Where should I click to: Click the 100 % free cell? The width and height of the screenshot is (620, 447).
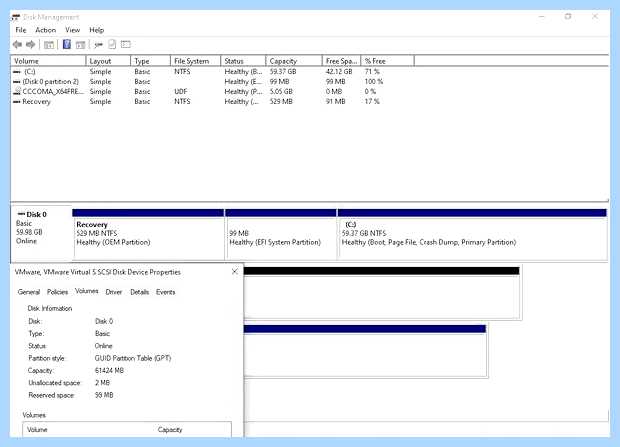[x=374, y=82]
